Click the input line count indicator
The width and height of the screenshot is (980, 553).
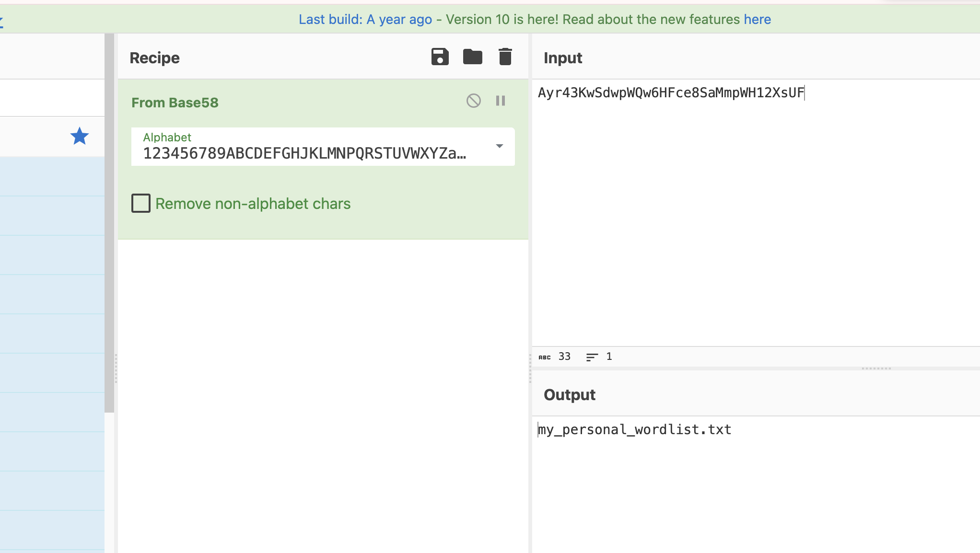click(x=599, y=357)
